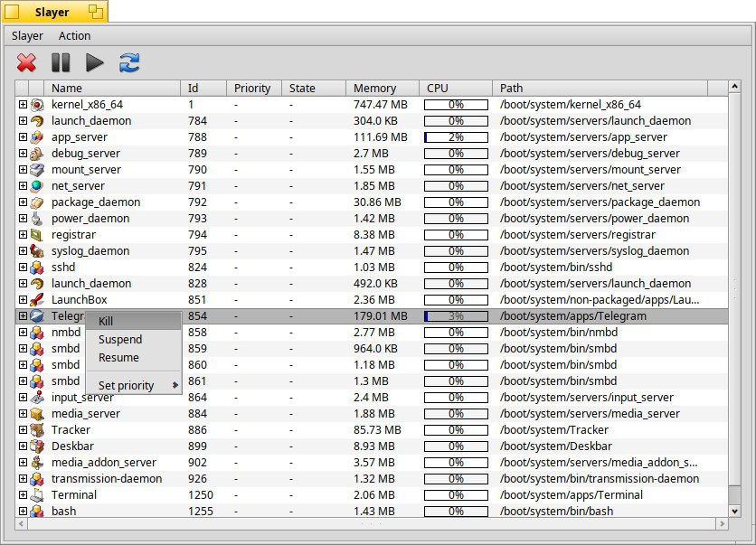Select the power_daemon process name
The image size is (756, 545).
click(x=90, y=219)
